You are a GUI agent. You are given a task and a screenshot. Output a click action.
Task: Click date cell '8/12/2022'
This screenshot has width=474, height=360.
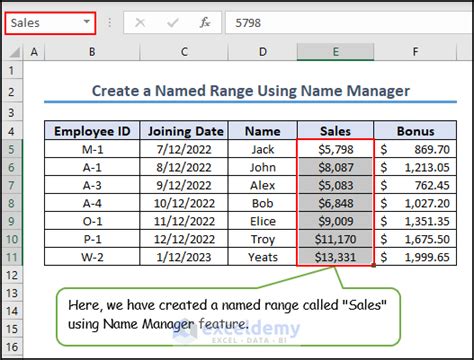click(184, 167)
